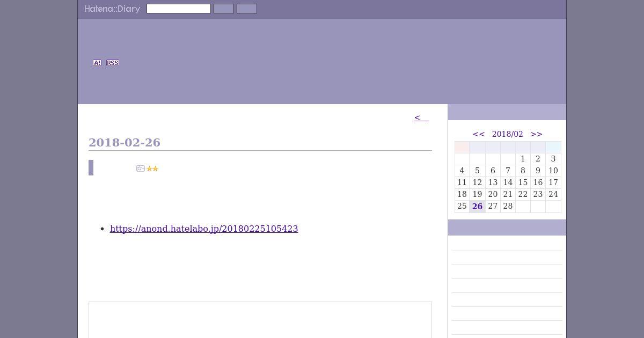Click day 10 in the calendar

click(553, 171)
